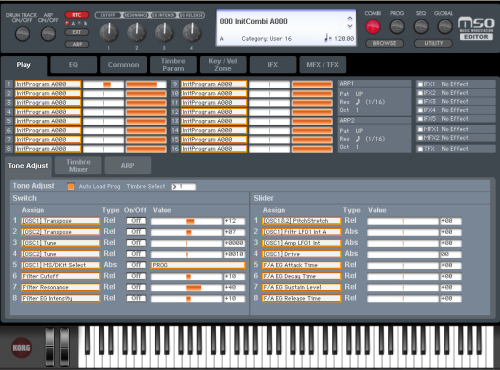Toggle On/Off for Filter EG Intensity switch
The image size is (500, 370).
tap(136, 298)
